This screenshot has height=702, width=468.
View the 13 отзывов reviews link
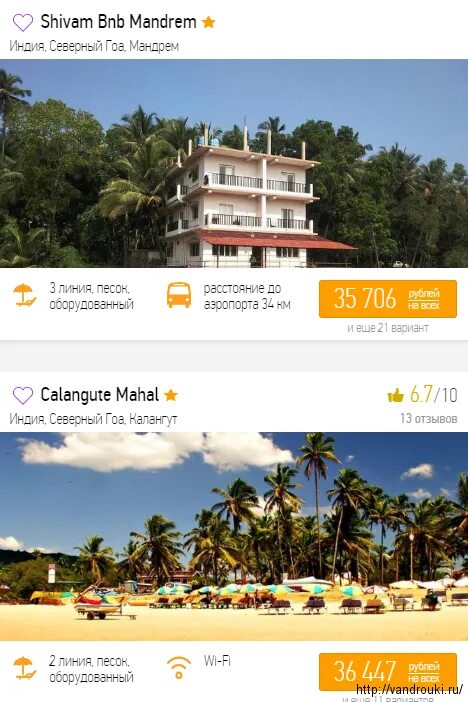(429, 419)
